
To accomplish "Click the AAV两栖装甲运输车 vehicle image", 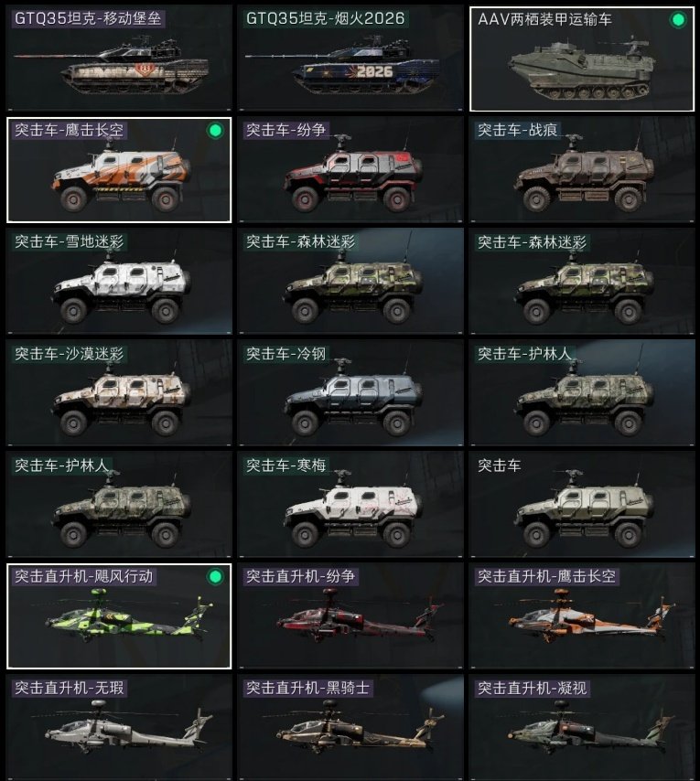I will point(582,70).
